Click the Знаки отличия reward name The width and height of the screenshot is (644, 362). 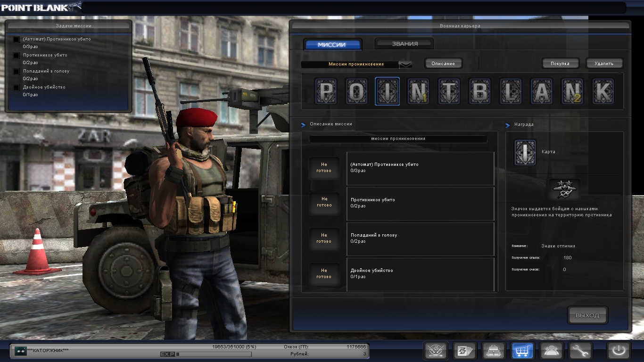click(x=558, y=246)
